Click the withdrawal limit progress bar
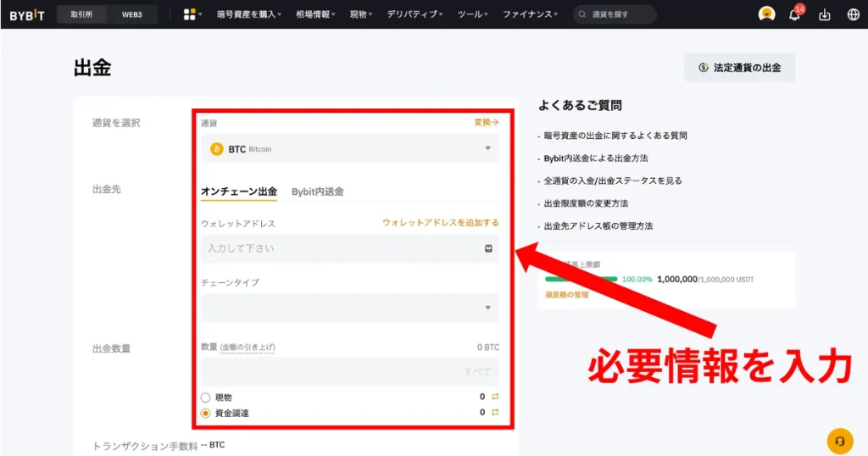868x456 pixels. [581, 279]
